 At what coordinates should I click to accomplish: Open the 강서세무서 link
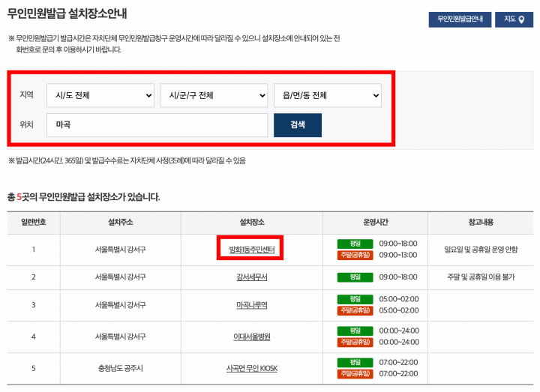(x=252, y=277)
